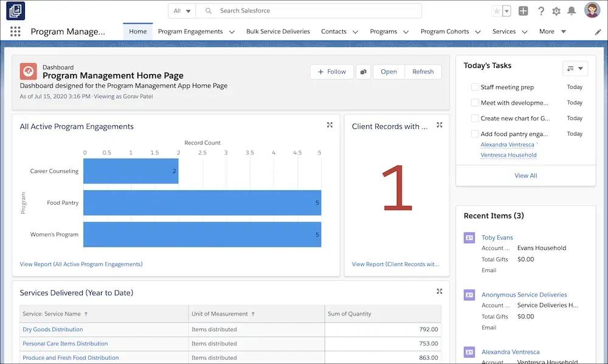Image resolution: width=608 pixels, height=364 pixels.
Task: Expand the Services Delivered dashboard widget
Action: (x=439, y=291)
